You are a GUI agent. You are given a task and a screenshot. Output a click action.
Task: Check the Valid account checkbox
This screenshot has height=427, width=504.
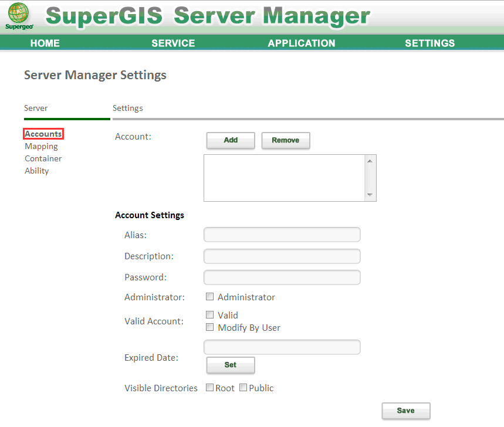pos(209,314)
